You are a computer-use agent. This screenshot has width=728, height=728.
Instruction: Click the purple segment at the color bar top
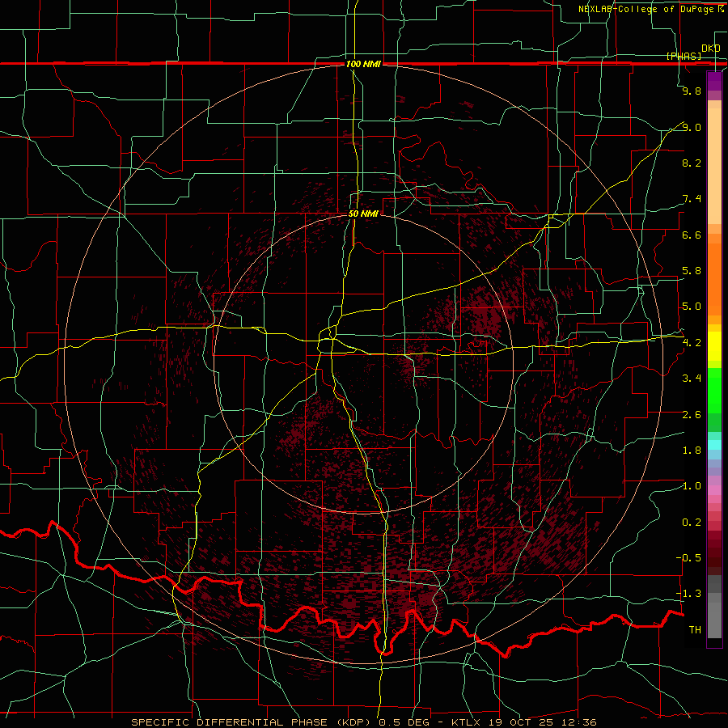pos(714,82)
